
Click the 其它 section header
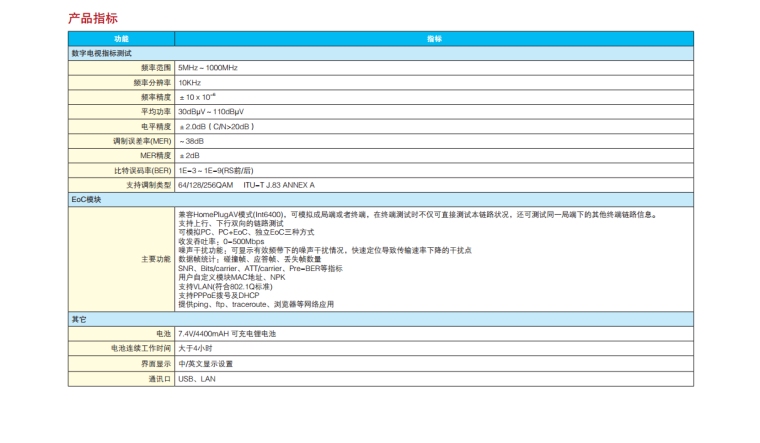[78, 319]
